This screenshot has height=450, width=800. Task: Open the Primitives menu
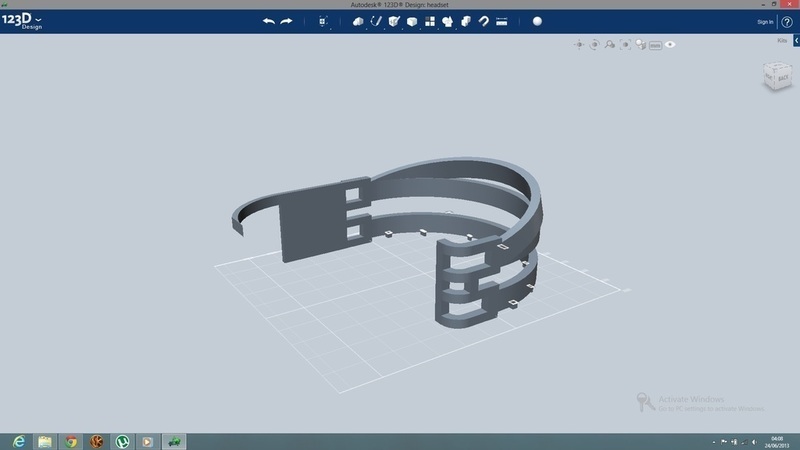358,21
